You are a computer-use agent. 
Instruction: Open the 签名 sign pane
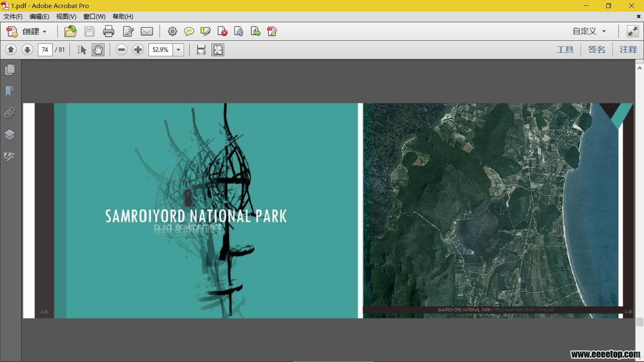click(597, 49)
